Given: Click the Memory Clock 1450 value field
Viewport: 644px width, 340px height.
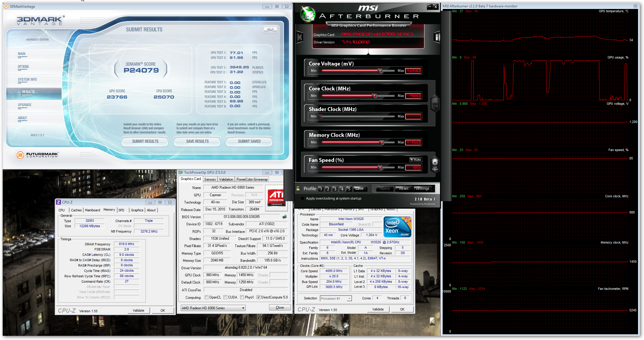Looking at the screenshot, I should click(413, 142).
